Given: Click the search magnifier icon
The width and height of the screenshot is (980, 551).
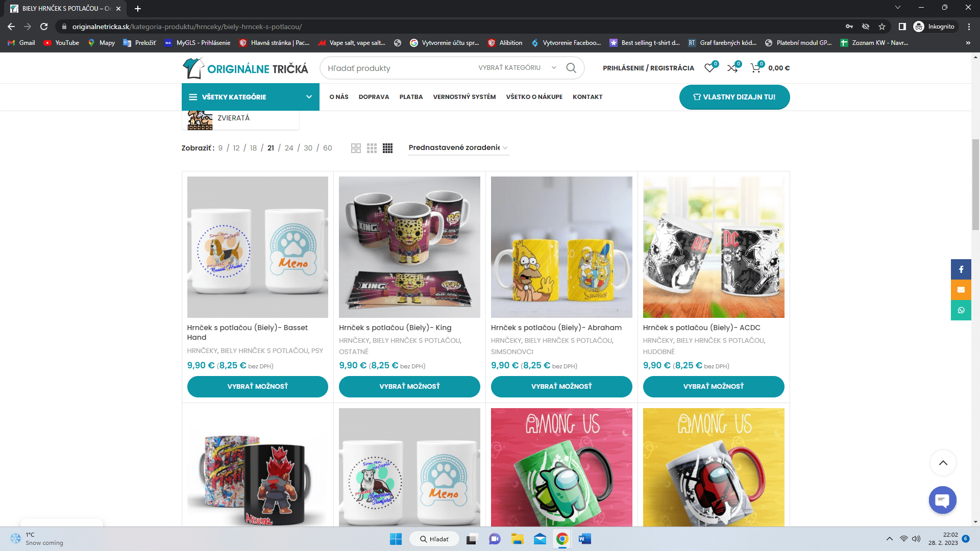Looking at the screenshot, I should coord(571,68).
